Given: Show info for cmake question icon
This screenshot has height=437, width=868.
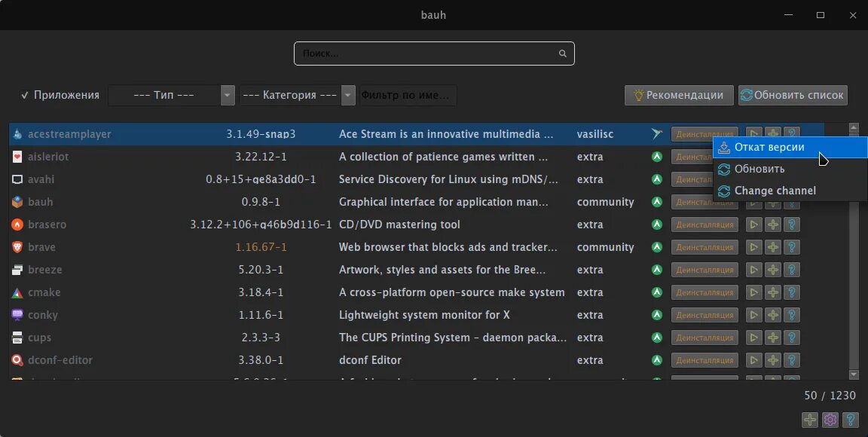Looking at the screenshot, I should (792, 292).
